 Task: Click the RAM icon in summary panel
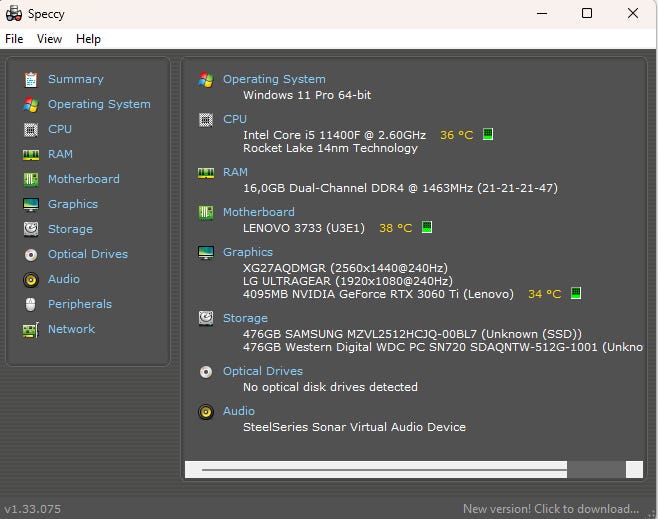click(x=206, y=172)
